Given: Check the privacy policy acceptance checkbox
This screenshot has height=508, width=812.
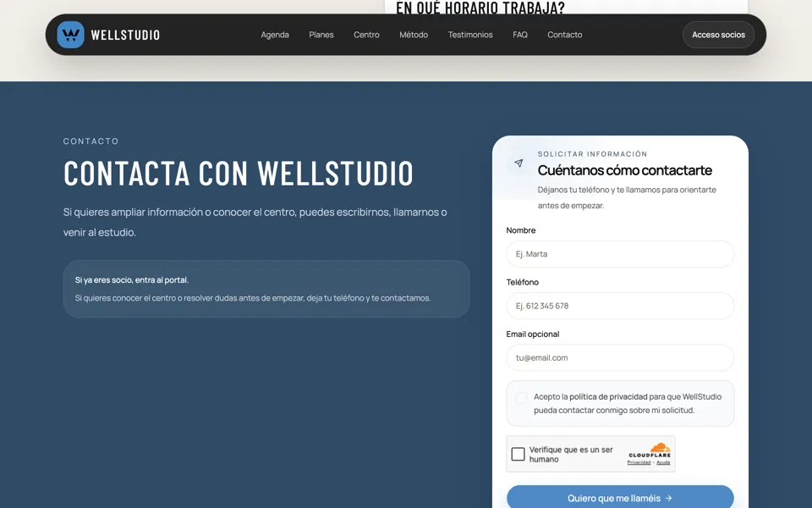Looking at the screenshot, I should [x=522, y=398].
